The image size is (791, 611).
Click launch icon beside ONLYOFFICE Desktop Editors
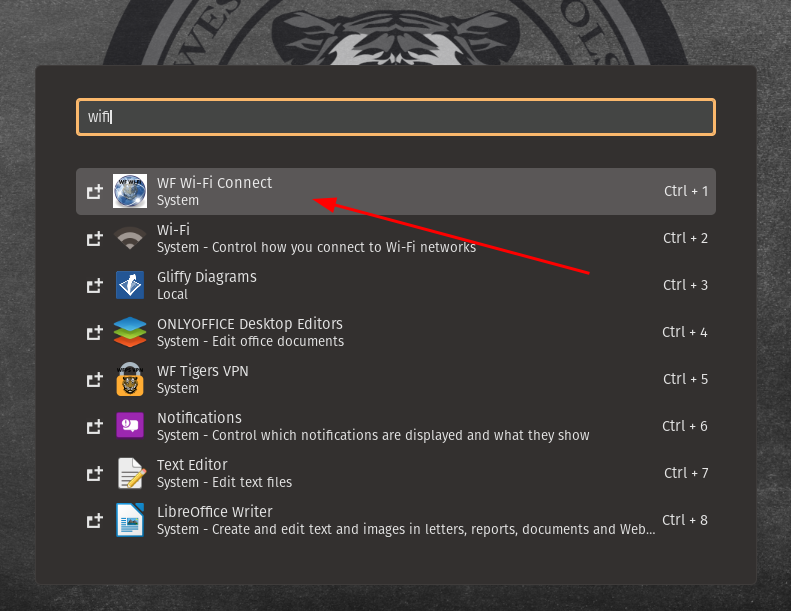pos(94,332)
